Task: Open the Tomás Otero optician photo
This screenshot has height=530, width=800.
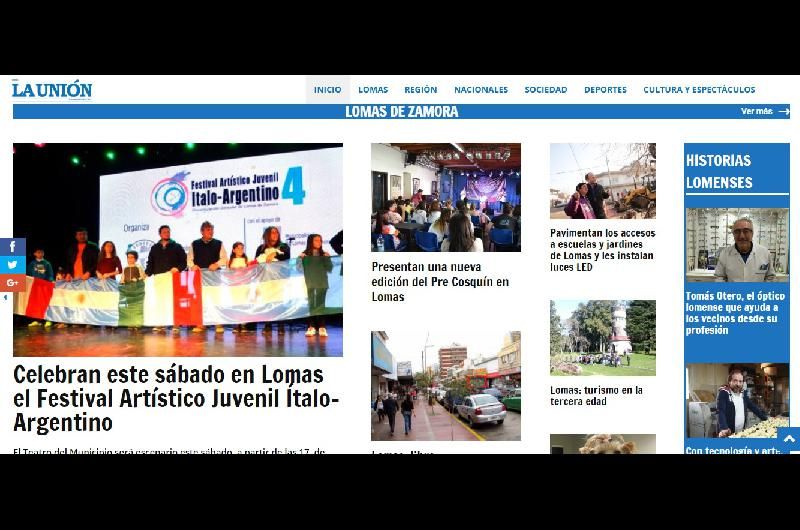Action: (736, 245)
